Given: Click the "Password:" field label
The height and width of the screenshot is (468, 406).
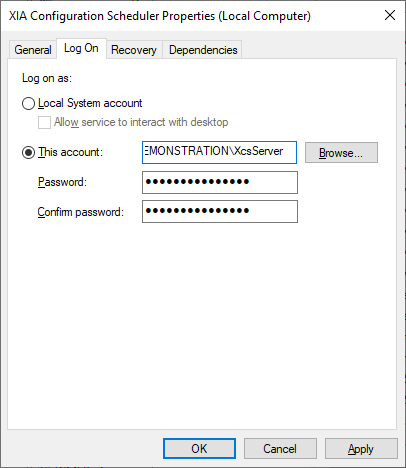Looking at the screenshot, I should point(62,182).
